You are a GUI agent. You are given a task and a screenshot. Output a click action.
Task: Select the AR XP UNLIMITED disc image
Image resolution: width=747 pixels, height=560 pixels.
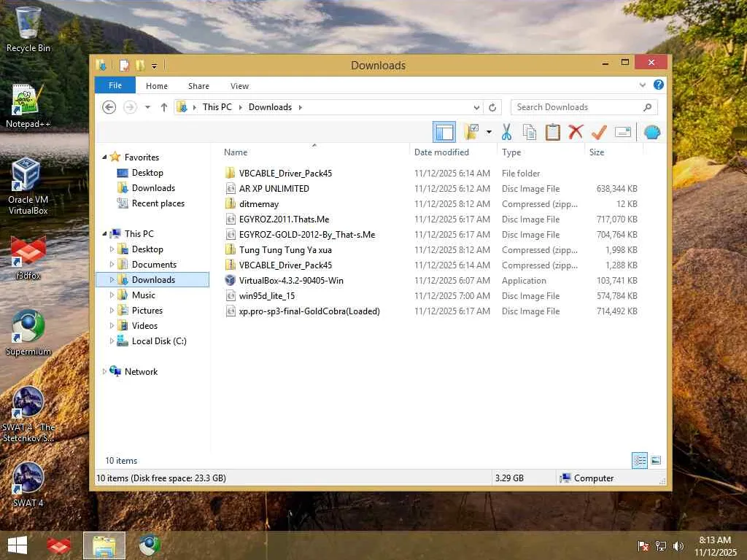431,189
